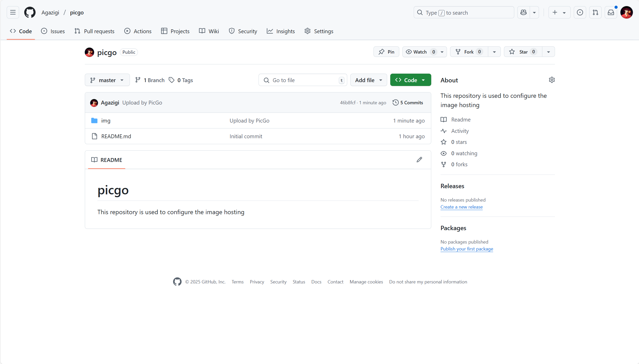This screenshot has width=639, height=364.
Task: Select the README tab in the file viewer
Action: [x=106, y=160]
